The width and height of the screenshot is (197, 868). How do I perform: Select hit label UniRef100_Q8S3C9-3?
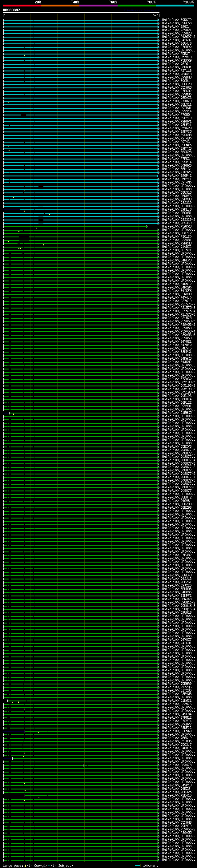coord(179,223)
